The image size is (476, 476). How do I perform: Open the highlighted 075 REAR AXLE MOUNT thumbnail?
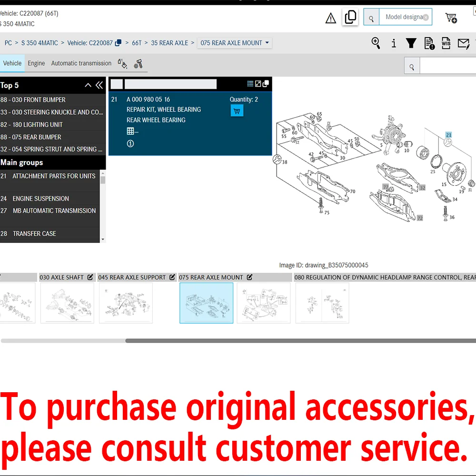(x=207, y=303)
